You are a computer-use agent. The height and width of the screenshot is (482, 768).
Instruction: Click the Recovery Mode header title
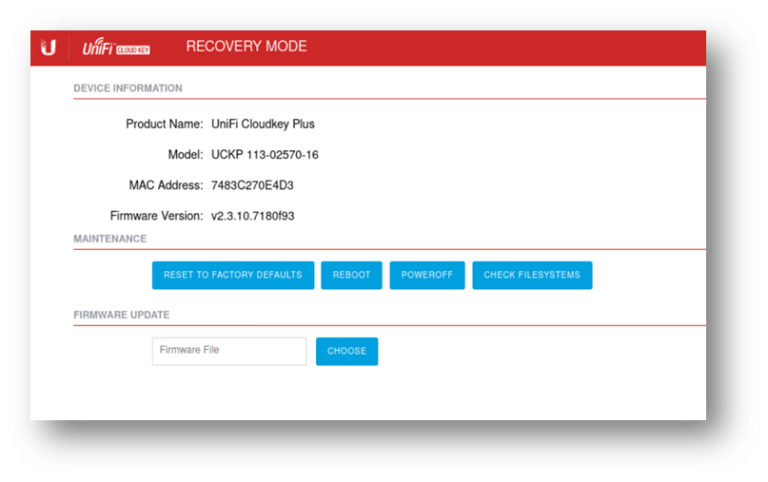tap(246, 47)
